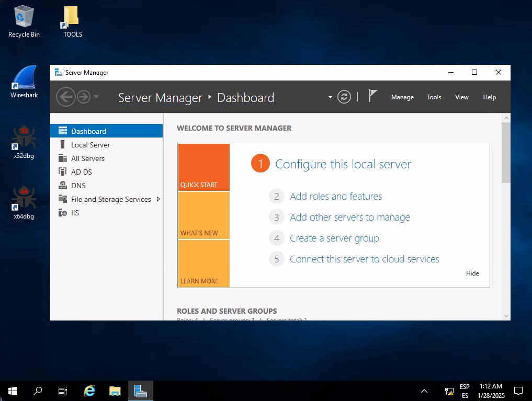Open the notifications flag
Image resolution: width=532 pixels, height=401 pixels.
point(372,96)
